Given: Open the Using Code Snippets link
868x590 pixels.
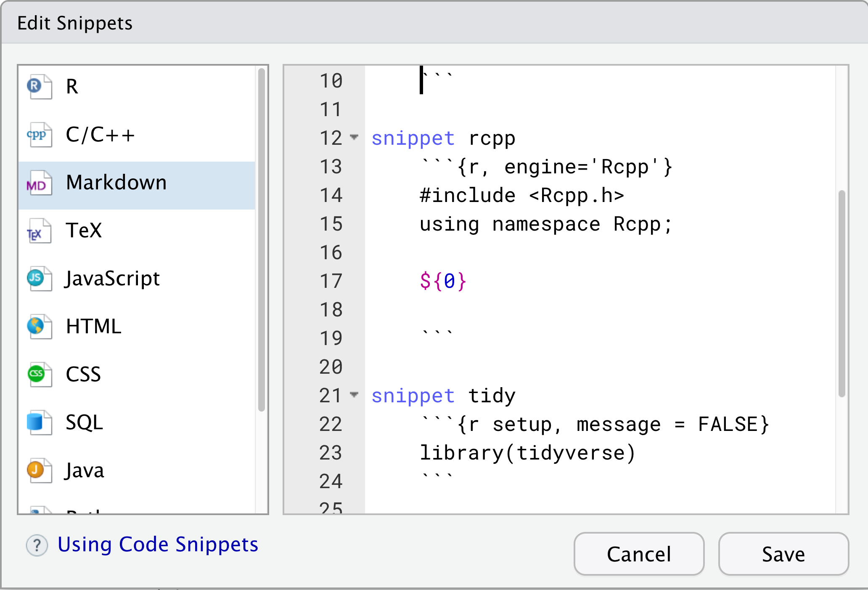Looking at the screenshot, I should click(158, 545).
